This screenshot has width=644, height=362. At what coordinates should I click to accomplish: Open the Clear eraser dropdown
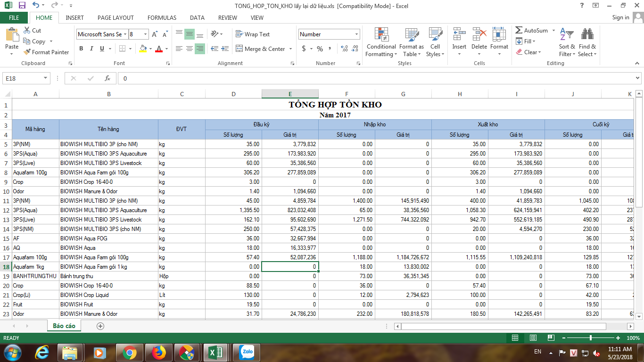pyautogui.click(x=528, y=52)
